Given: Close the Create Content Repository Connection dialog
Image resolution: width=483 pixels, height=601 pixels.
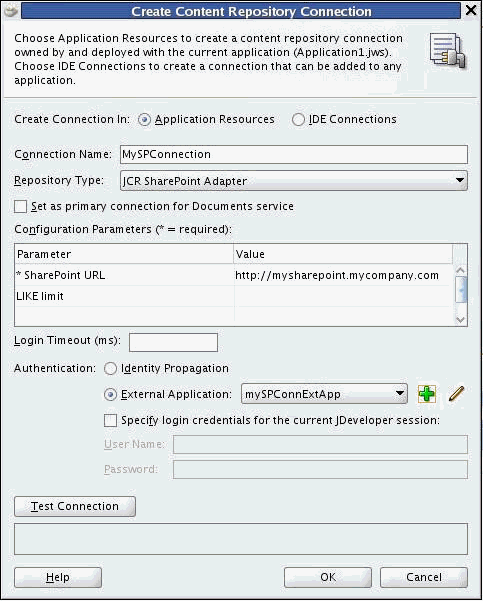Looking at the screenshot, I should (x=471, y=10).
